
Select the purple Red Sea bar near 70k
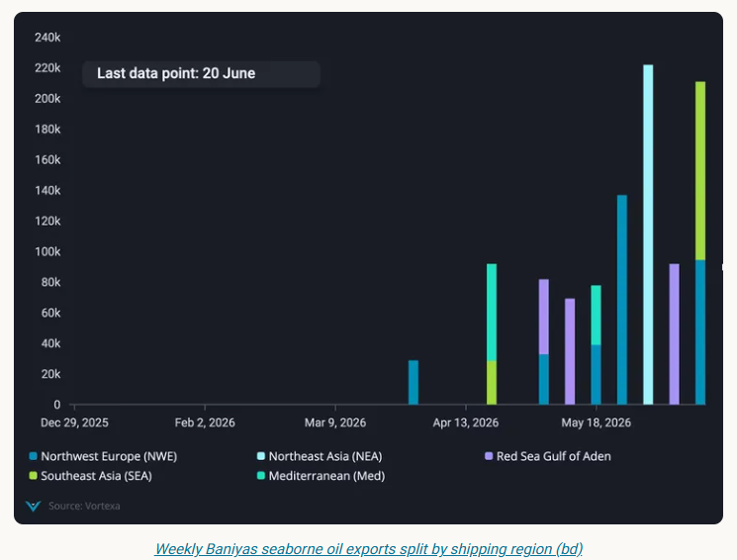[570, 351]
